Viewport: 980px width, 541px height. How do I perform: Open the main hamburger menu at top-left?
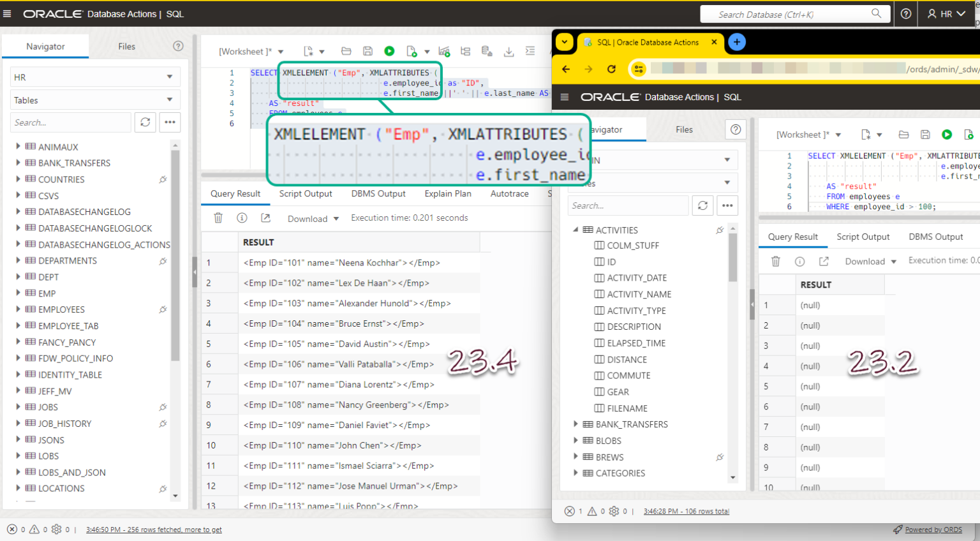(x=8, y=13)
